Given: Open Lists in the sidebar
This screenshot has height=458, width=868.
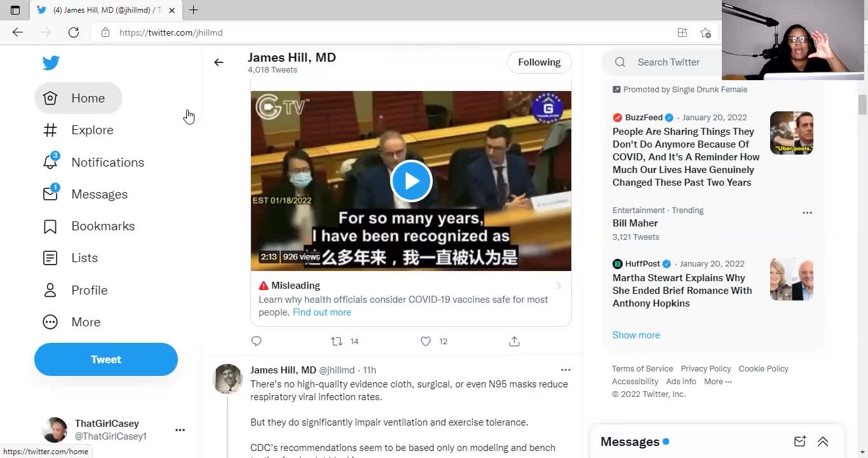Looking at the screenshot, I should click(70, 258).
